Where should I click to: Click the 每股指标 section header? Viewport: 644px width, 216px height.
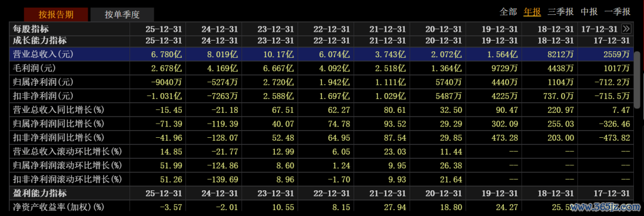pyautogui.click(x=31, y=29)
